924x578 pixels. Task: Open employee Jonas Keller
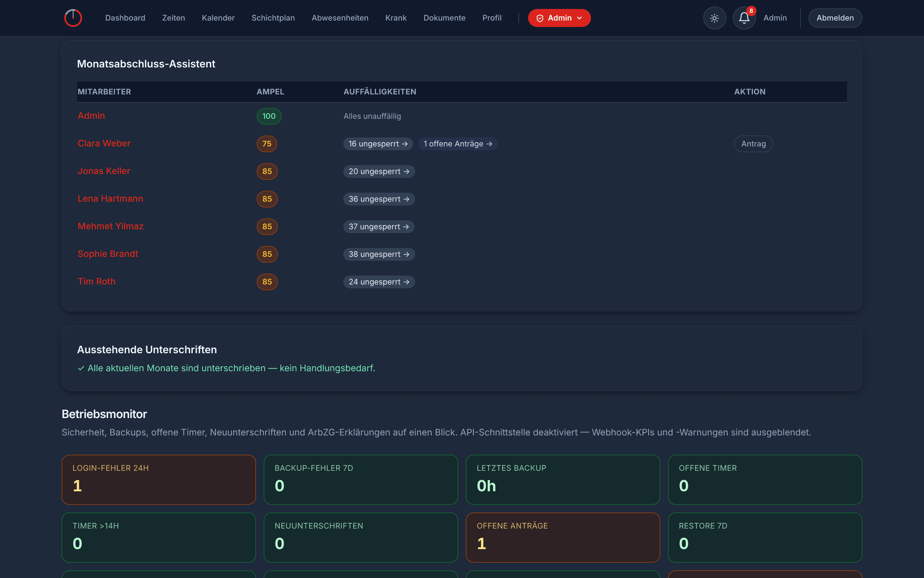(104, 171)
